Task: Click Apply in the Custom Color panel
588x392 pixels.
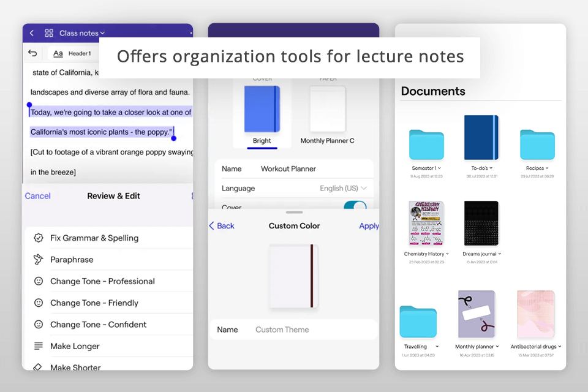Action: pos(369,226)
